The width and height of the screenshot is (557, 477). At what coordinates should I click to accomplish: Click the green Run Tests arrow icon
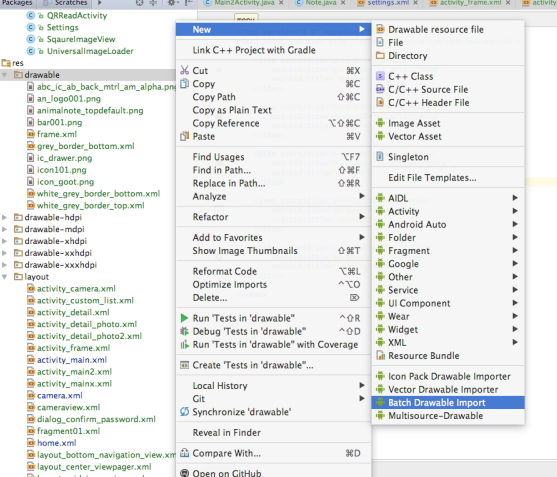(x=184, y=318)
